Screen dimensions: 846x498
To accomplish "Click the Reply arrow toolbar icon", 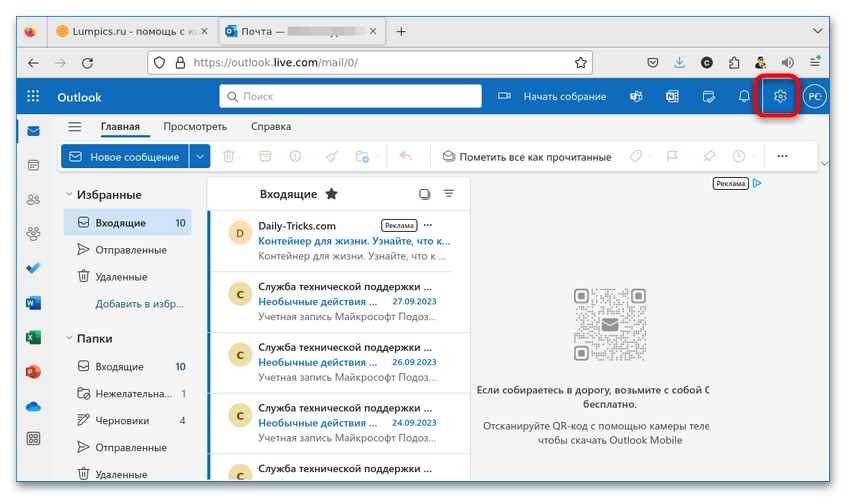I will point(405,156).
